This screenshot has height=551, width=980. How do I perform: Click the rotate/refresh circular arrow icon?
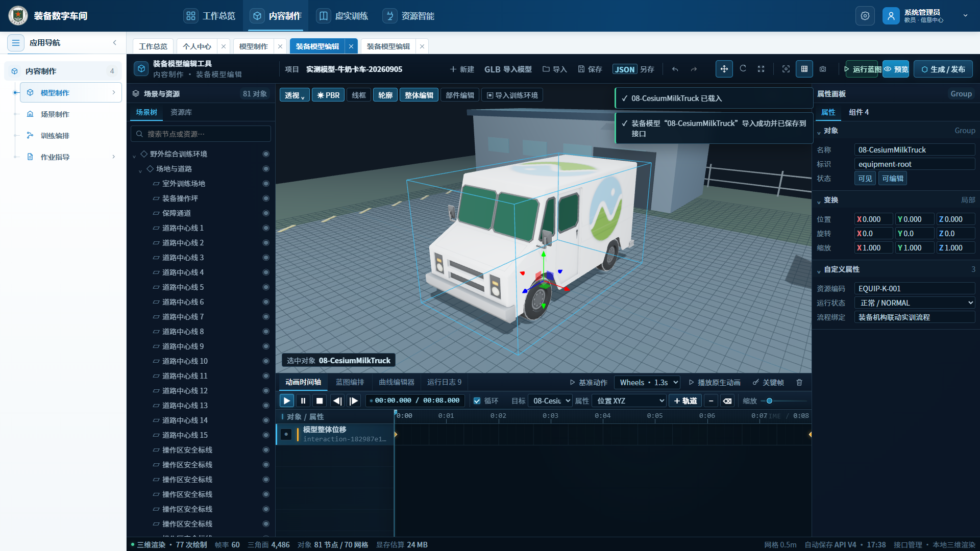coord(743,69)
